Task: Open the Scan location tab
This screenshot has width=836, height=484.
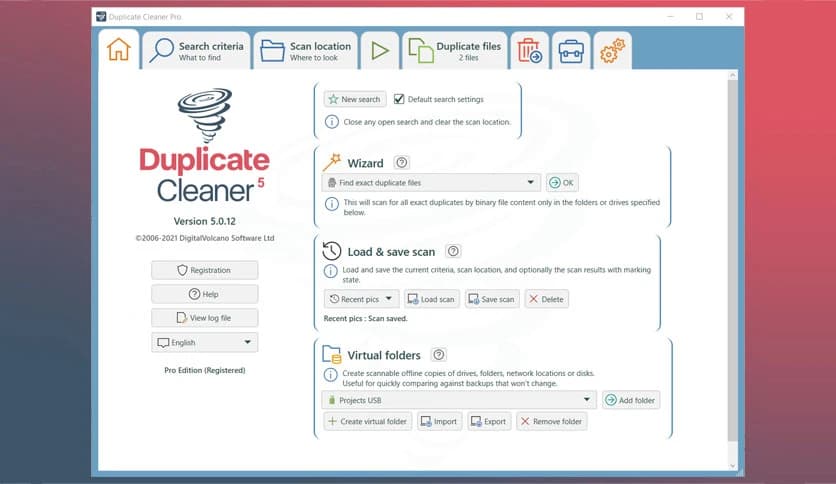Action: pyautogui.click(x=306, y=51)
